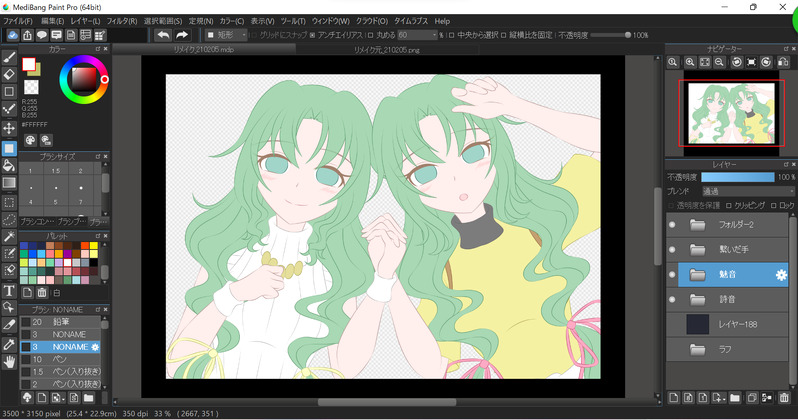Open the rounding value 60 dropdown
This screenshot has width=798, height=420.
[417, 35]
